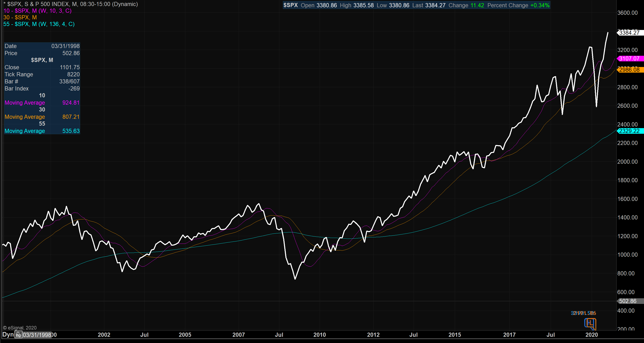Click the 2800.00 price axis label
Viewport: 644px width, 343px height.
(x=628, y=87)
